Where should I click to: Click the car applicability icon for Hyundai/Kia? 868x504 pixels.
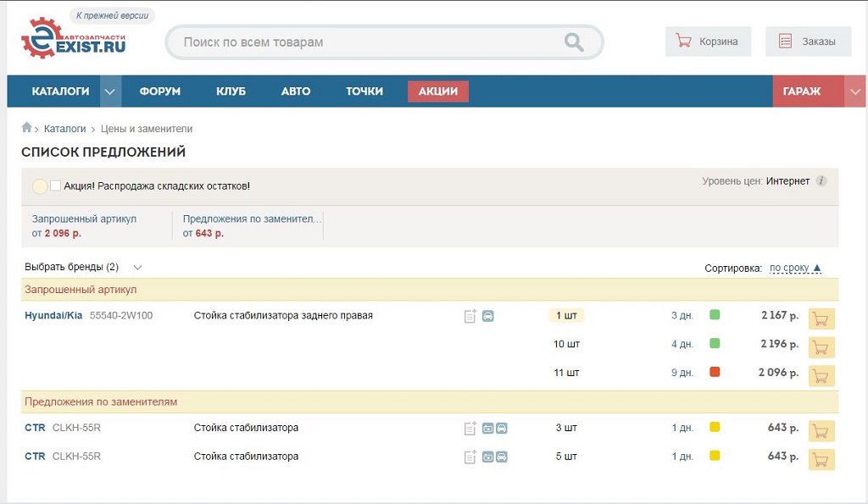[x=488, y=317]
